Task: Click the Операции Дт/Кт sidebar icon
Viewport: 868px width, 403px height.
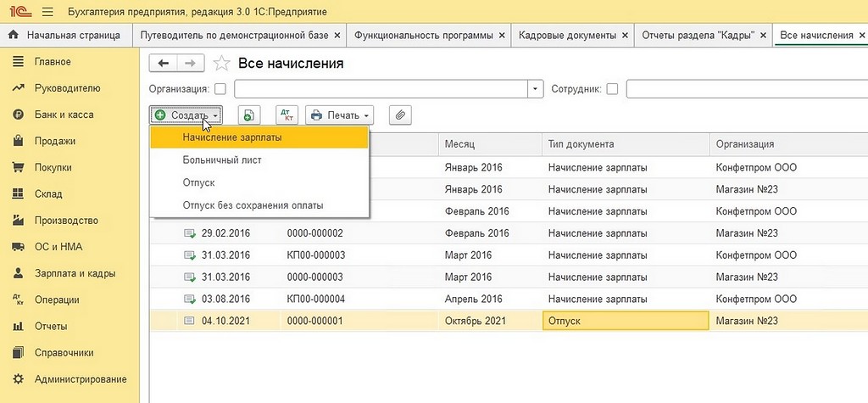Action: 19,299
